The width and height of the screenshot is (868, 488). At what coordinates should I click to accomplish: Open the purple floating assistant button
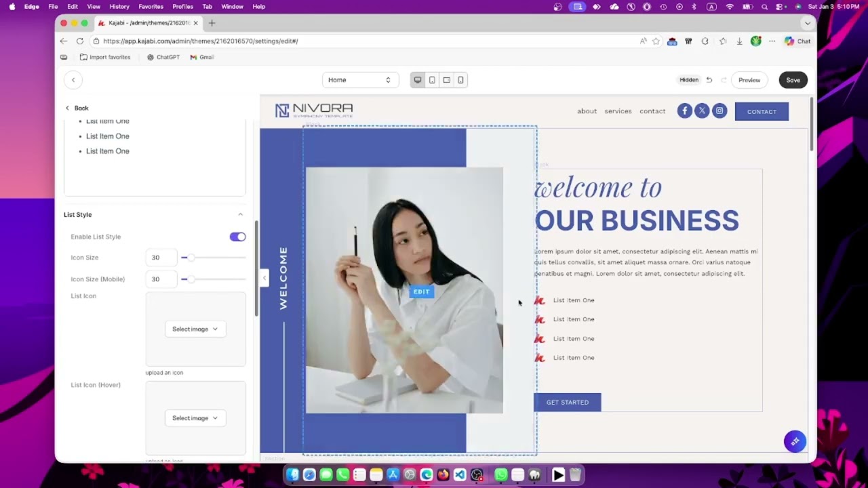coord(795,441)
